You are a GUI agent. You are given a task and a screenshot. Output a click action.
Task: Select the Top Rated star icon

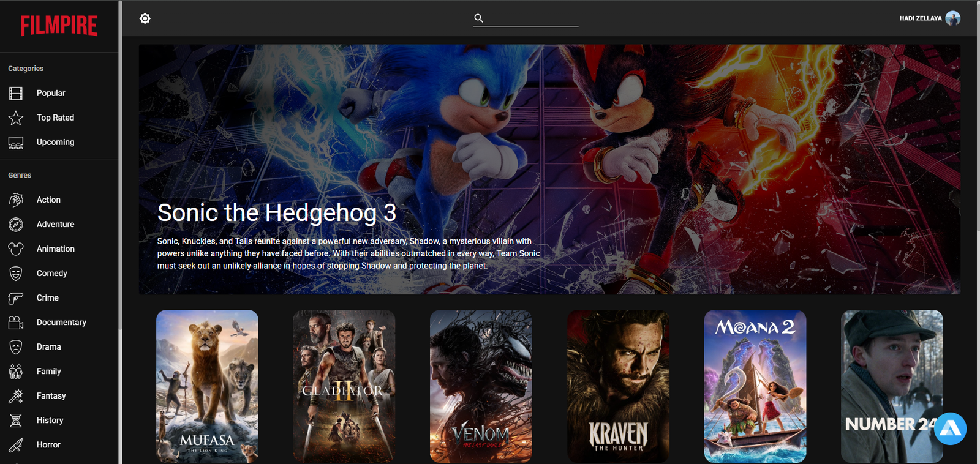pyautogui.click(x=16, y=118)
